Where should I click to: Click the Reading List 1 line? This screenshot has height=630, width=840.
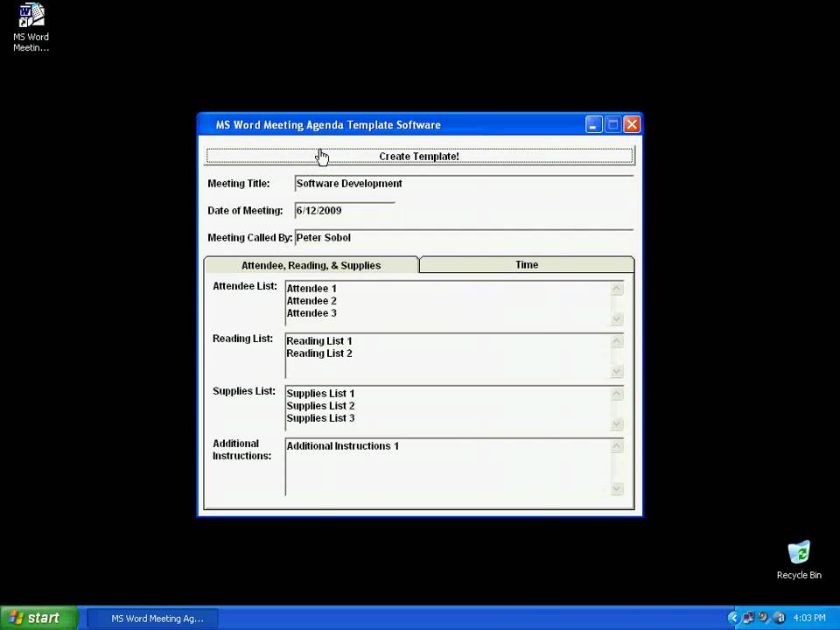point(319,340)
